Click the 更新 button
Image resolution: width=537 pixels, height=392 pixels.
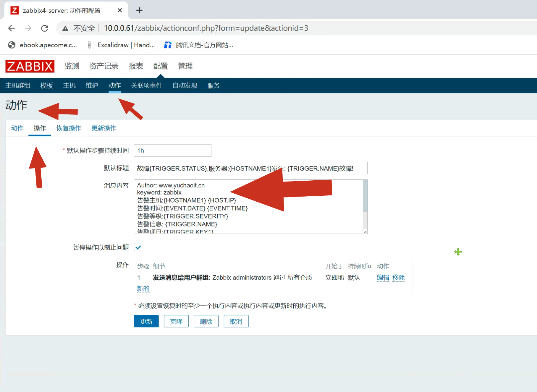click(x=146, y=321)
